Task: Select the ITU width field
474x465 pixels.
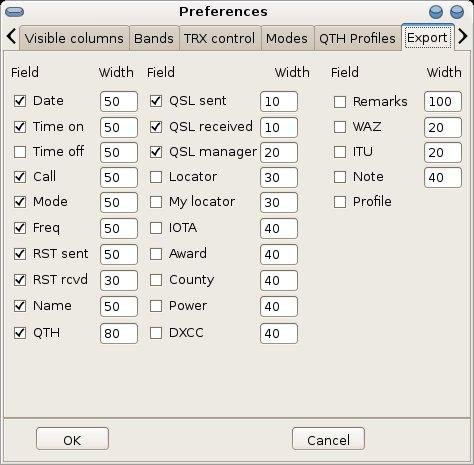Action: tap(443, 152)
